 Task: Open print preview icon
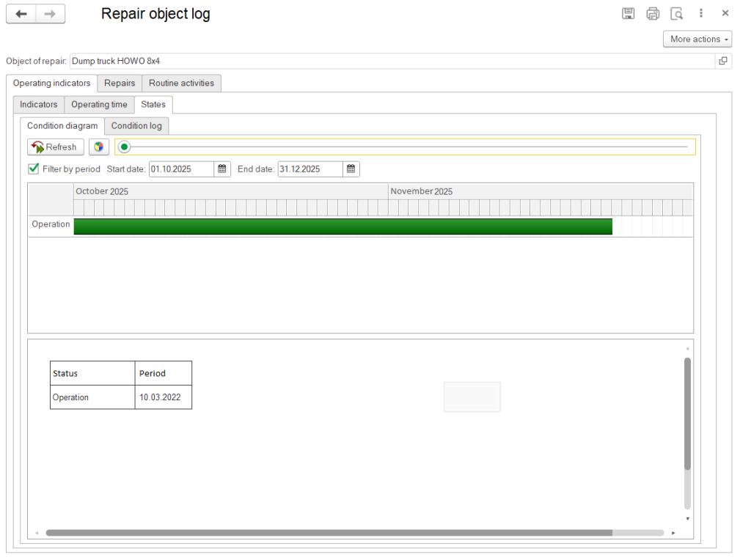point(677,13)
